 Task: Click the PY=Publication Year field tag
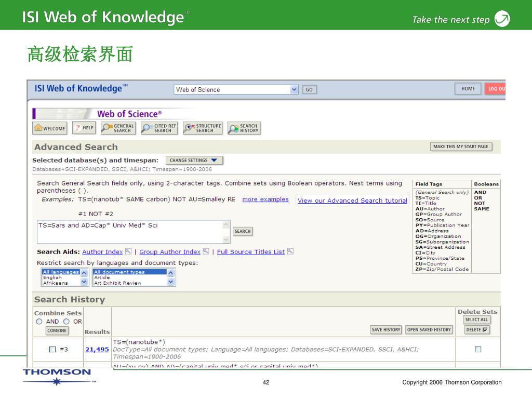[443, 225]
